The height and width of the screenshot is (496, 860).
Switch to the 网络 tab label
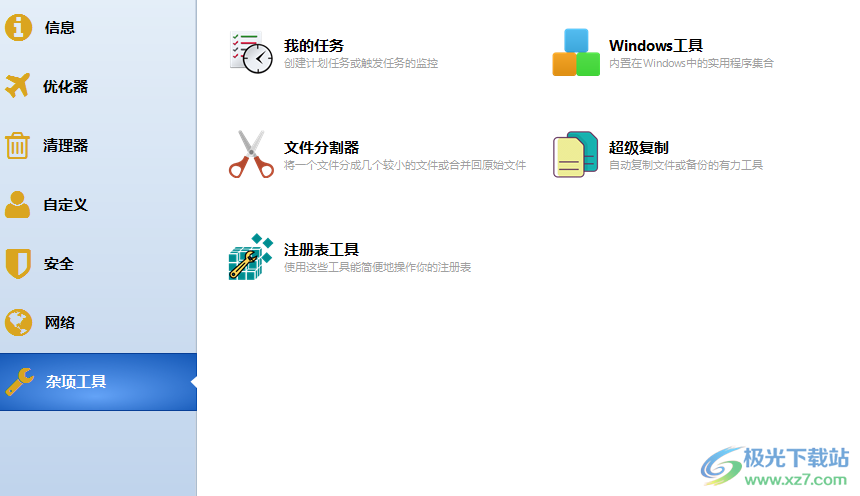[60, 323]
